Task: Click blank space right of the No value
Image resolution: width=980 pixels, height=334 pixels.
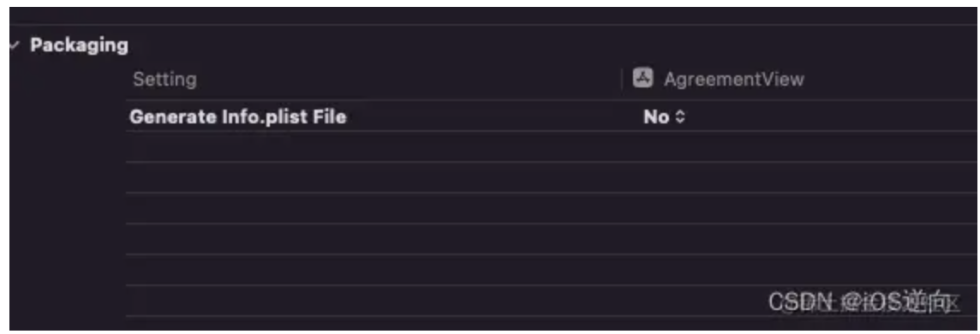Action: tap(831, 116)
